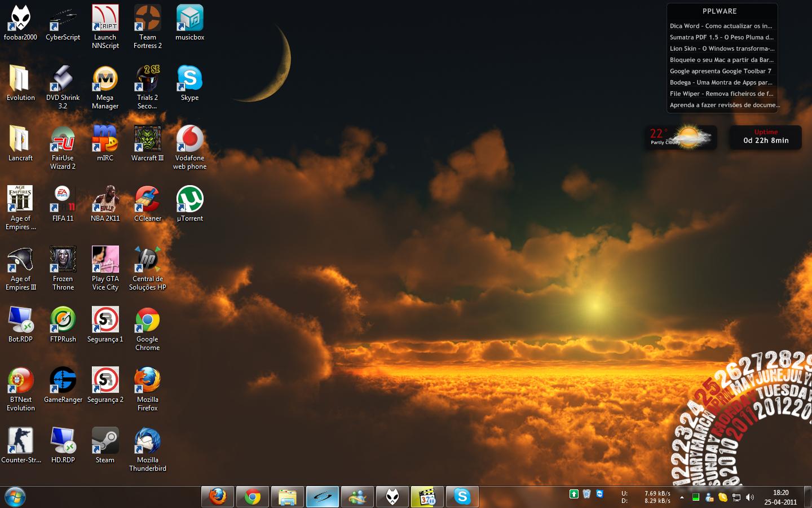Click the volume speaker tray icon

point(750,497)
